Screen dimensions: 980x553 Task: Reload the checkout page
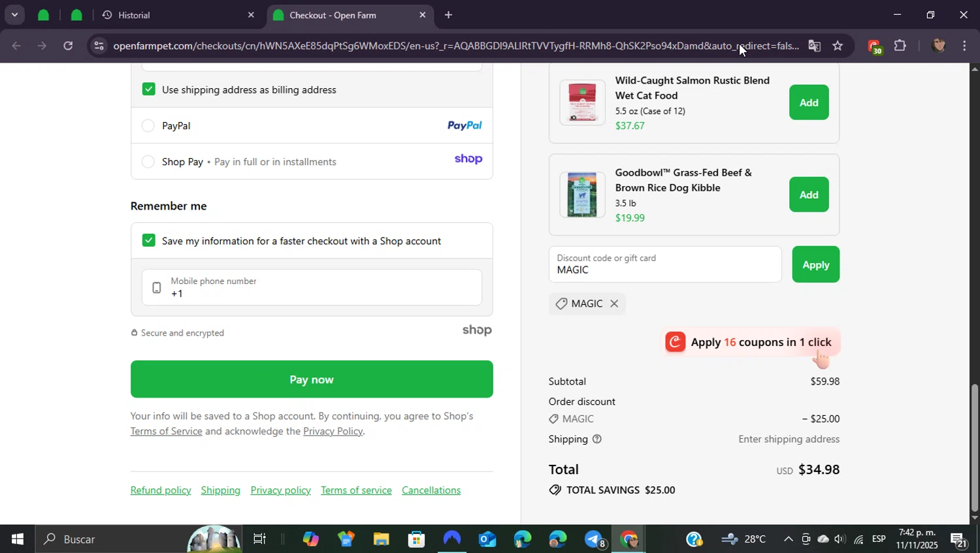pos(68,46)
